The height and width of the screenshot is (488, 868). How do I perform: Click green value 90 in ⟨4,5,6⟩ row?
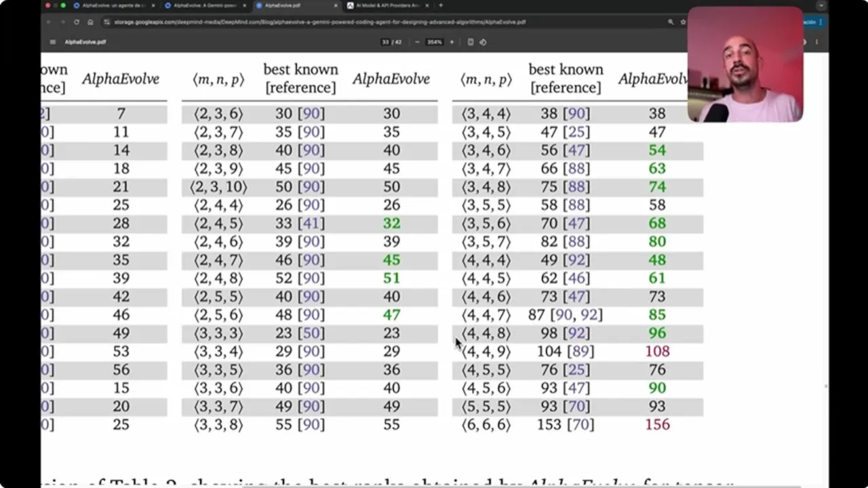(x=657, y=388)
